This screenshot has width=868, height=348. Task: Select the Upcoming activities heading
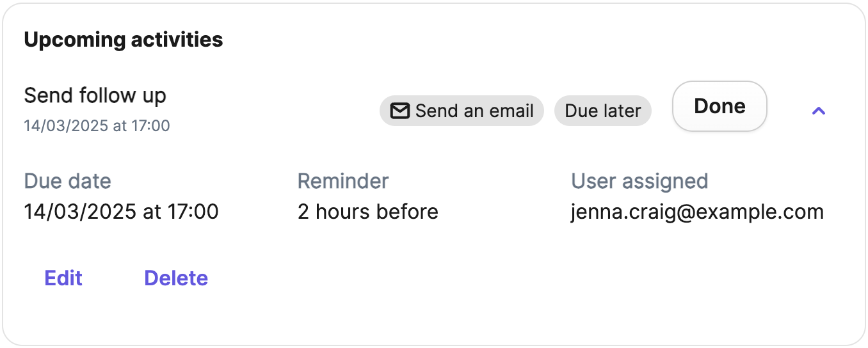click(124, 40)
